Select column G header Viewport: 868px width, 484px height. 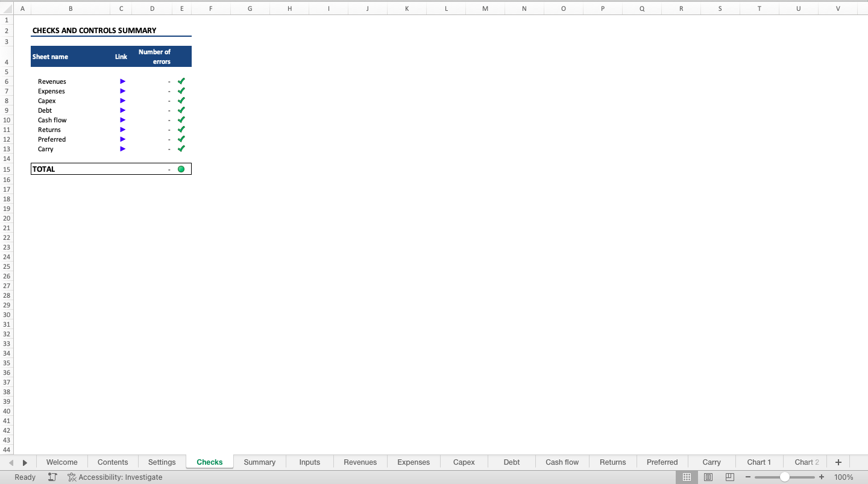pyautogui.click(x=250, y=8)
